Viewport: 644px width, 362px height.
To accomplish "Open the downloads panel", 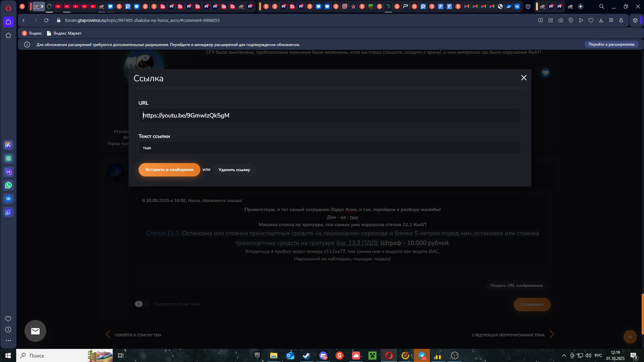I will [601, 20].
